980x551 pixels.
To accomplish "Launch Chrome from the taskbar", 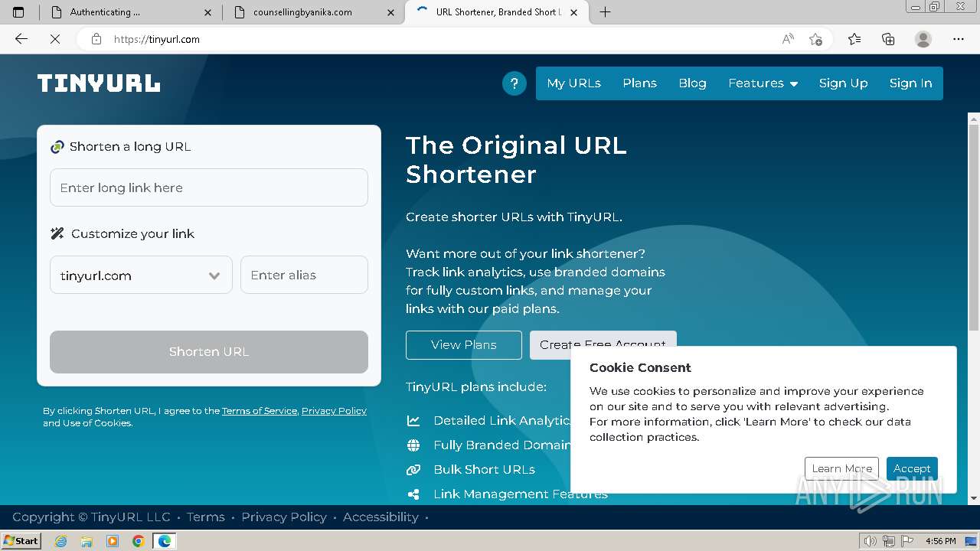I will (138, 541).
